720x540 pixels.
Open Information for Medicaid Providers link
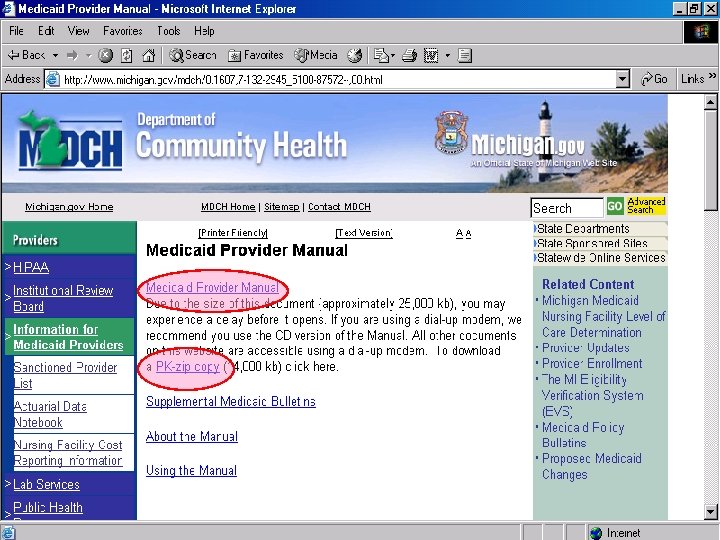pos(68,337)
